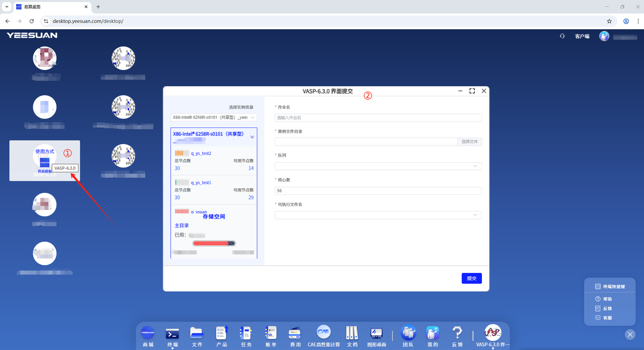Open 图形桌面 graphical desktop icon

(x=376, y=333)
